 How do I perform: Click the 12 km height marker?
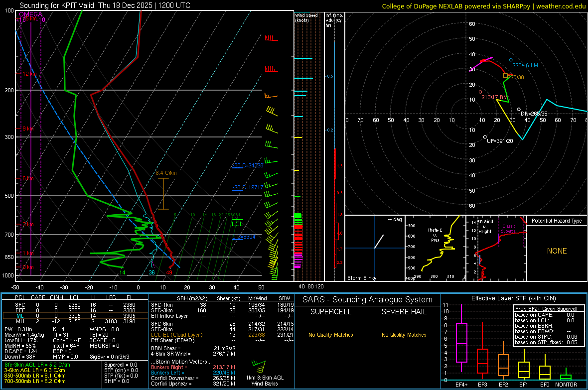pyautogui.click(x=29, y=74)
